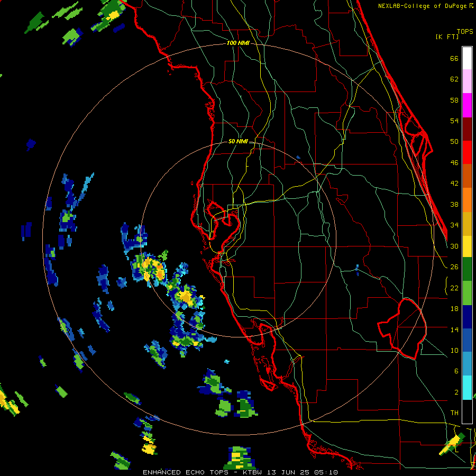Screen dimensions: 476x476
Task: Click the legend value 62
Action: click(454, 79)
